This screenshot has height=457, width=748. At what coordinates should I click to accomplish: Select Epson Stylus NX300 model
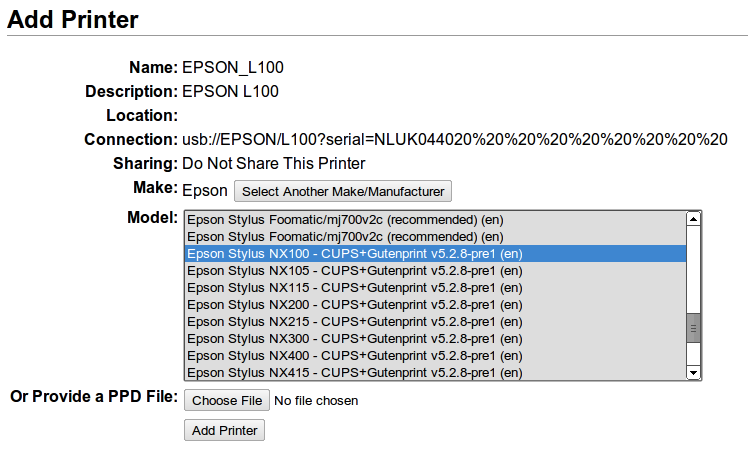[x=435, y=339]
